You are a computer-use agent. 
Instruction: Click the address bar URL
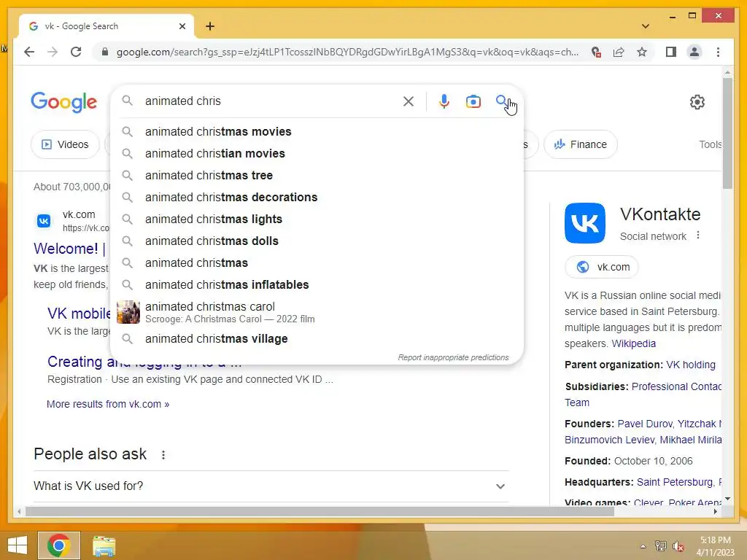pos(347,52)
